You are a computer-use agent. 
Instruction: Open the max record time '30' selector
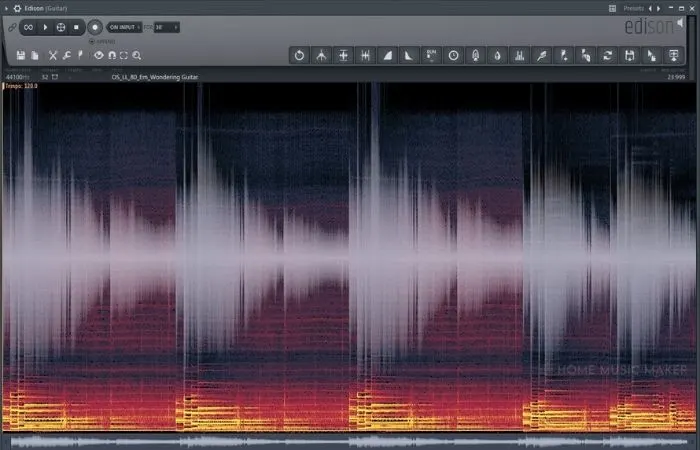tap(167, 27)
